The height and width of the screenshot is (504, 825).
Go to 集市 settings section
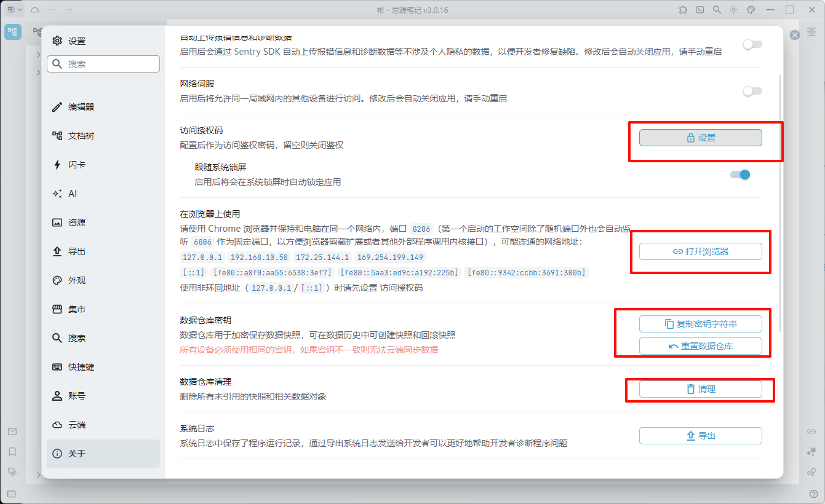(103, 309)
